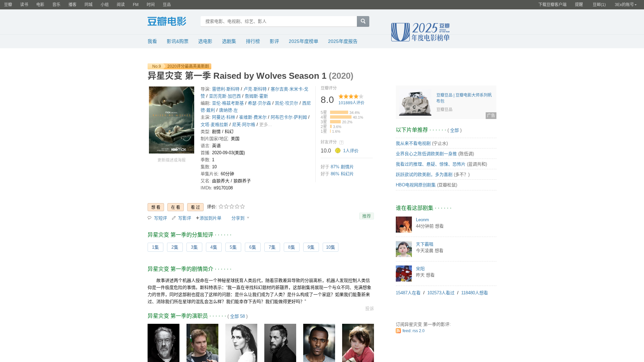Viewport: 644px width, 362px height.
Task: Expand the full cast list with 更多
Action: pos(266,125)
